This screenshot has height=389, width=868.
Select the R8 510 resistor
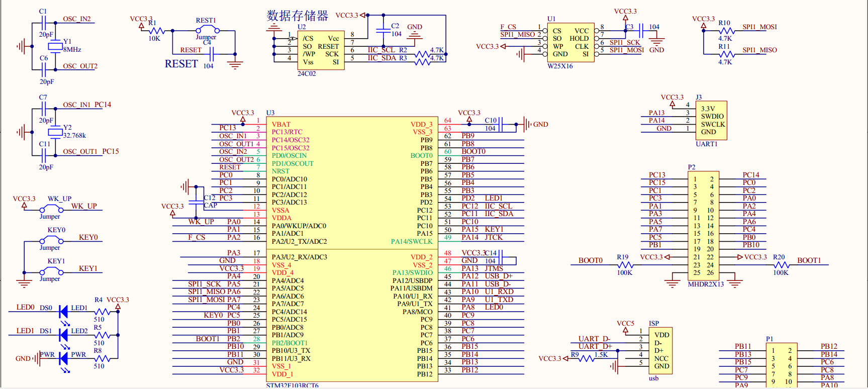point(102,358)
